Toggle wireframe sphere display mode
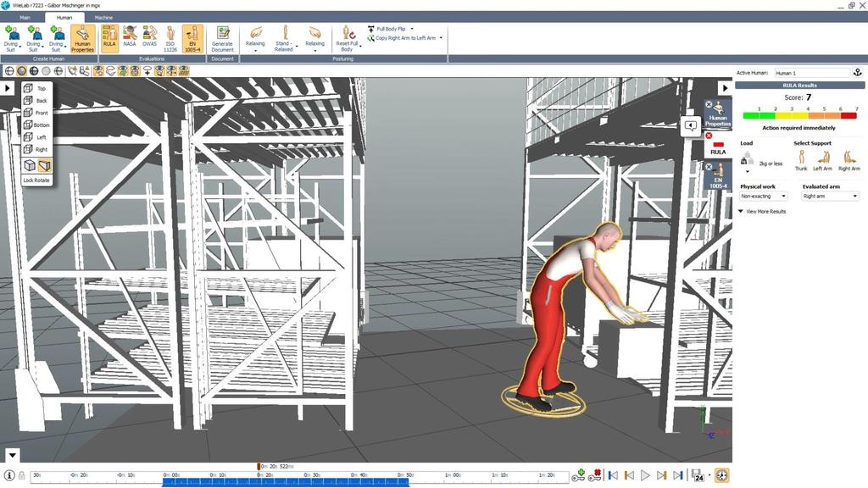 tap(9, 71)
